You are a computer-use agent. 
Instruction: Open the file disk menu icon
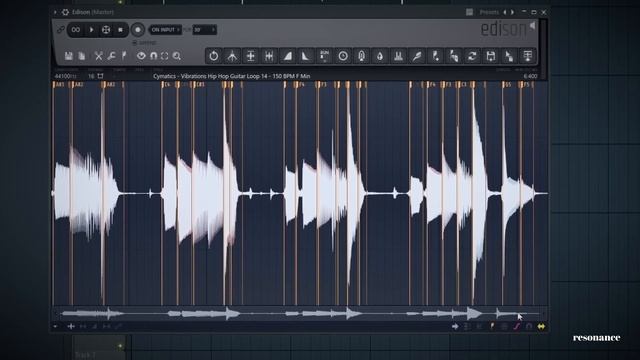[x=69, y=56]
